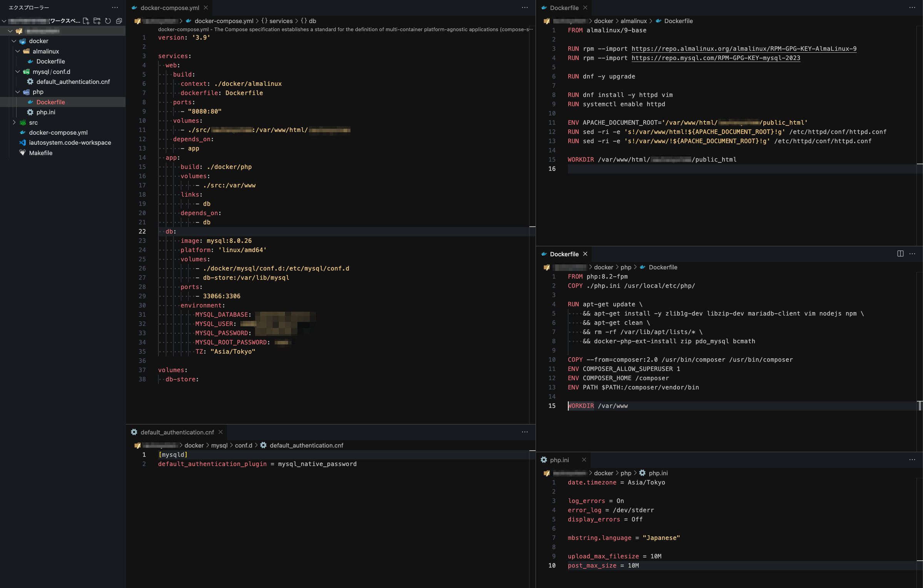
Task: Open more actions for the almalinux Dockerfile editor
Action: click(x=913, y=8)
